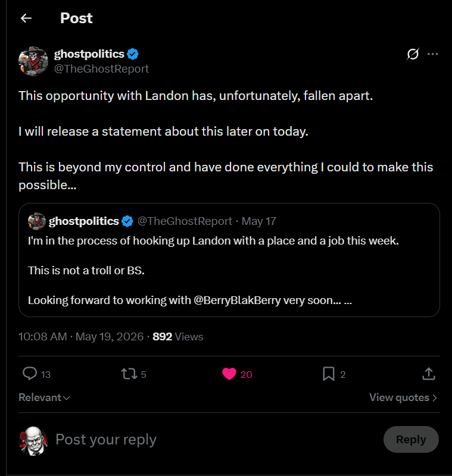This screenshot has width=452, height=476.
Task: Open the Grok slash-circle icon
Action: pos(413,54)
